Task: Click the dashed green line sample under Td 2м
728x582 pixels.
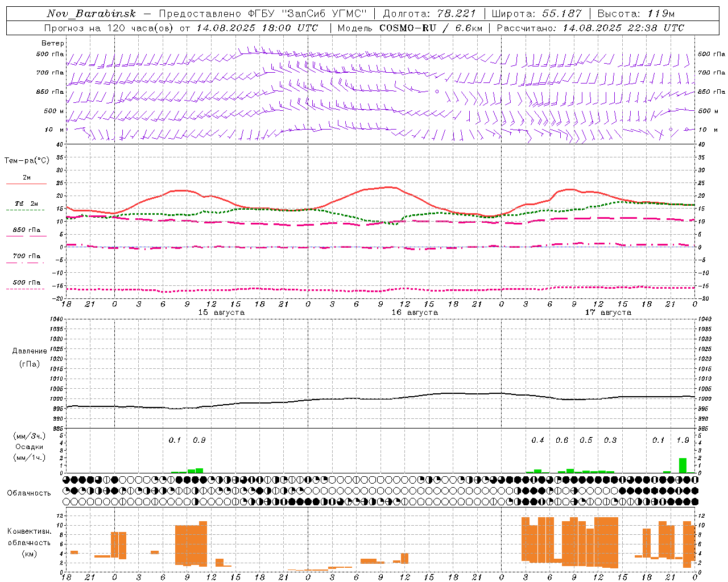Action: pos(26,210)
